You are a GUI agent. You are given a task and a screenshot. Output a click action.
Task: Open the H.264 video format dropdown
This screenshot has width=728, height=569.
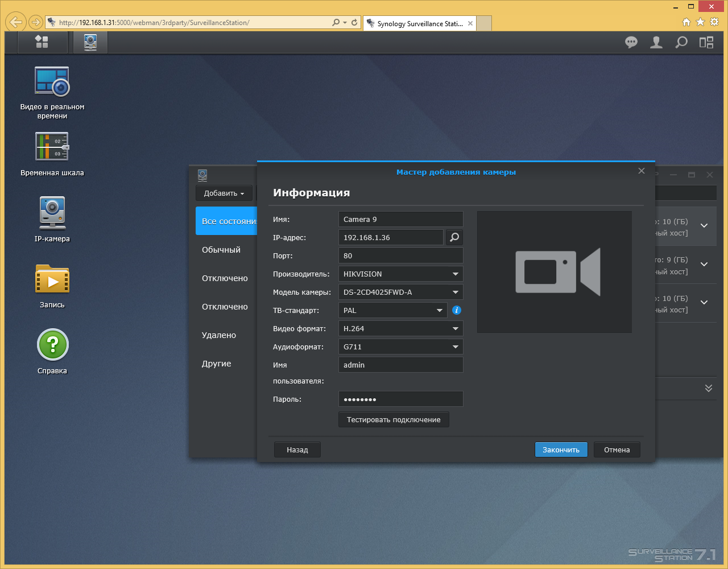click(x=400, y=328)
